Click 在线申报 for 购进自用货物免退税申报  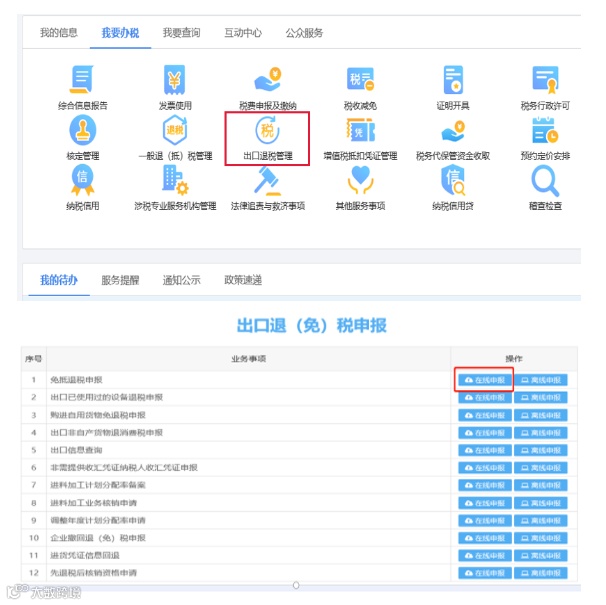[x=485, y=415]
